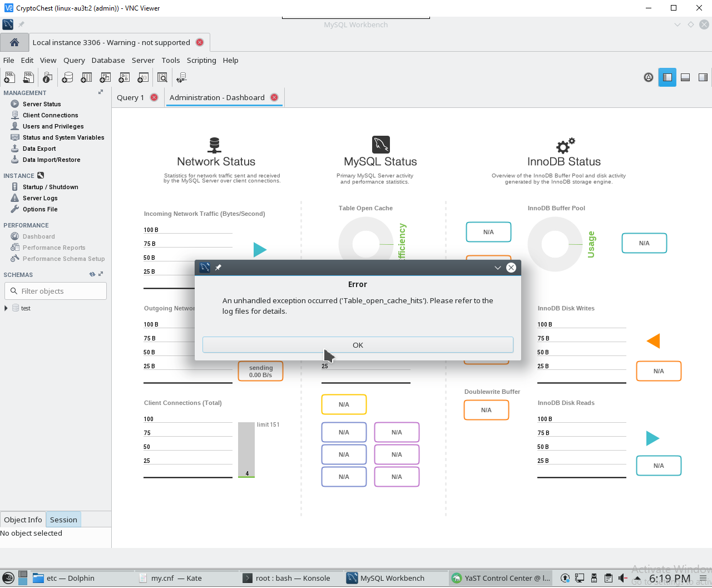
Task: Click OK in the Error dialog
Action: [x=358, y=345]
